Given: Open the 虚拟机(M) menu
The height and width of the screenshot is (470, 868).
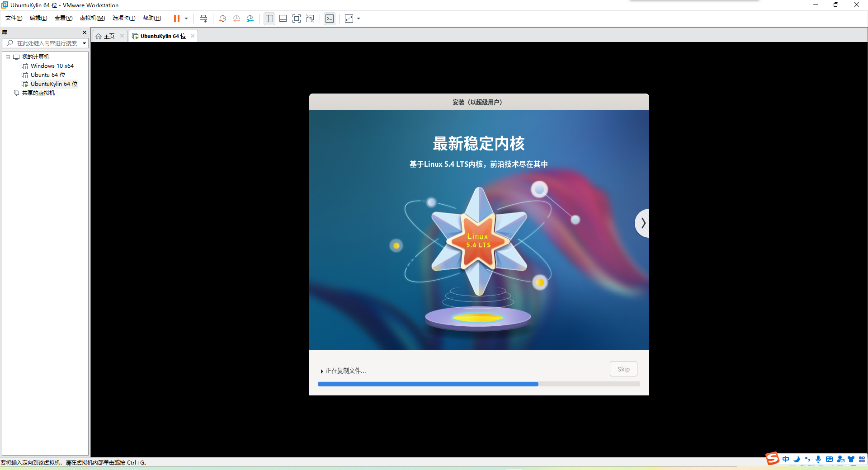Looking at the screenshot, I should (92, 18).
